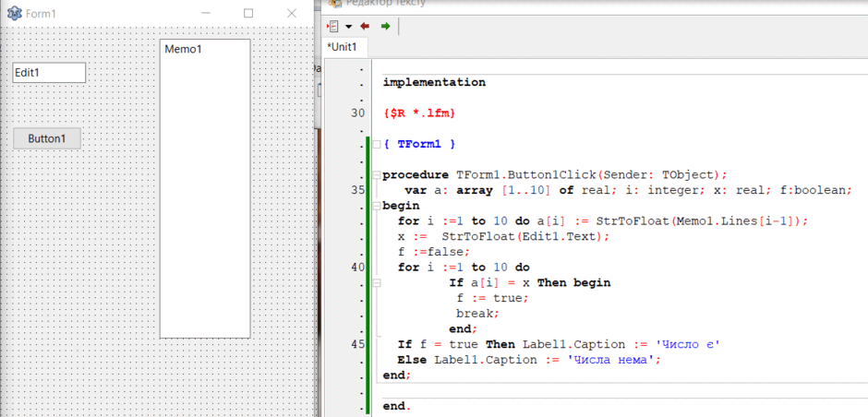The height and width of the screenshot is (417, 868).
Task: Click inside the Edit1 field on Form1
Action: click(x=49, y=73)
